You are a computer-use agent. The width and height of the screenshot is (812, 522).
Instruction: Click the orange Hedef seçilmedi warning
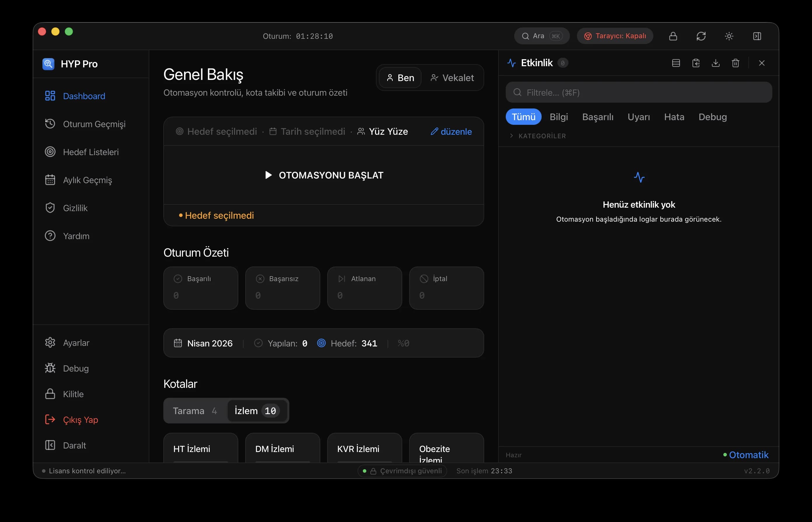(216, 215)
